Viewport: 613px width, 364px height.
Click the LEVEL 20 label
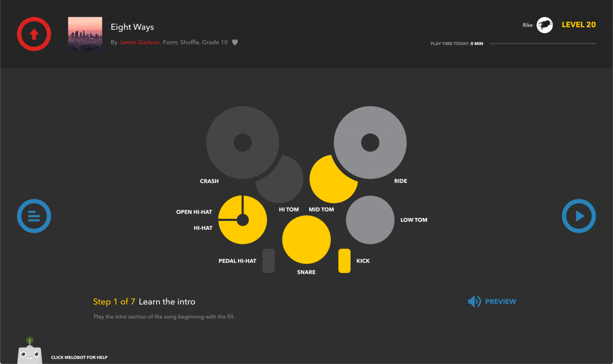tap(579, 25)
